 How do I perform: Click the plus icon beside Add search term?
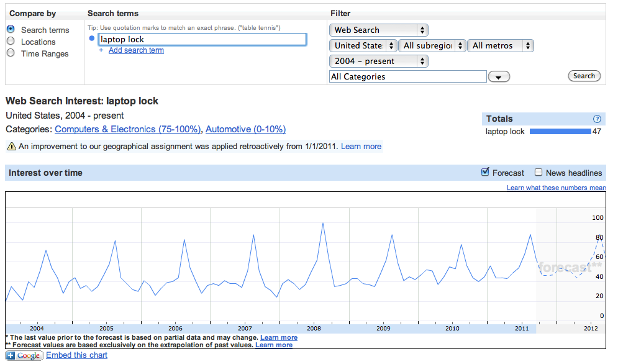coord(101,50)
